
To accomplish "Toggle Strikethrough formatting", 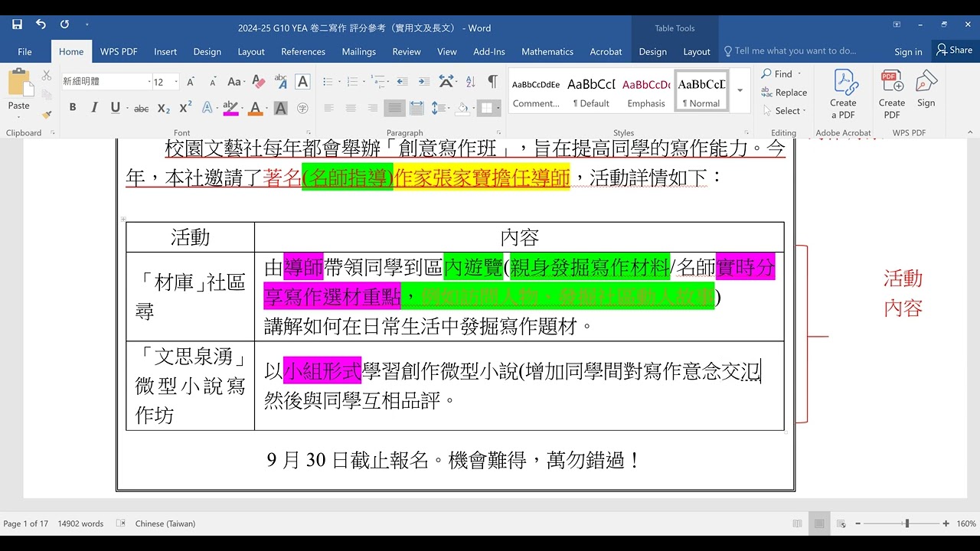I will 142,108.
